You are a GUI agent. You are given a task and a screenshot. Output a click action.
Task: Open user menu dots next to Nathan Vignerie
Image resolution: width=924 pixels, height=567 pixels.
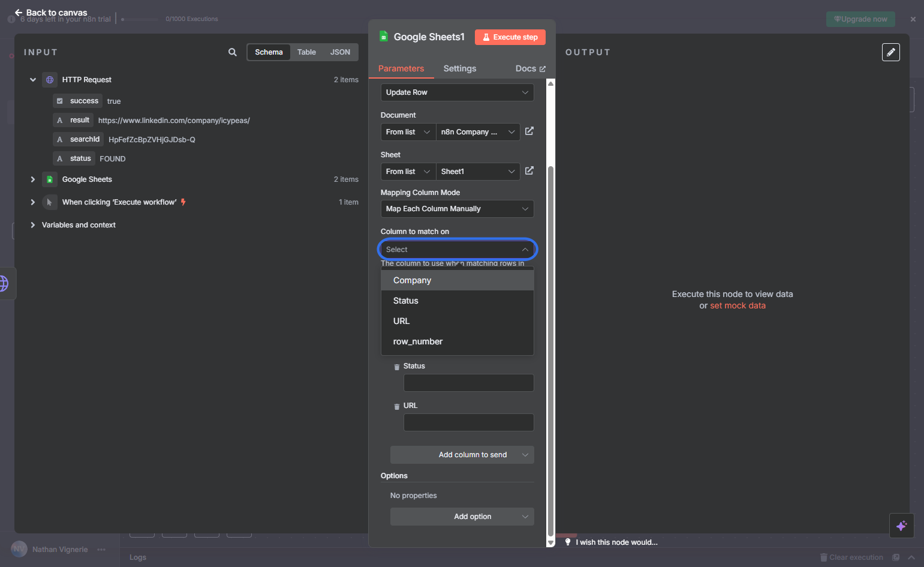pos(101,550)
